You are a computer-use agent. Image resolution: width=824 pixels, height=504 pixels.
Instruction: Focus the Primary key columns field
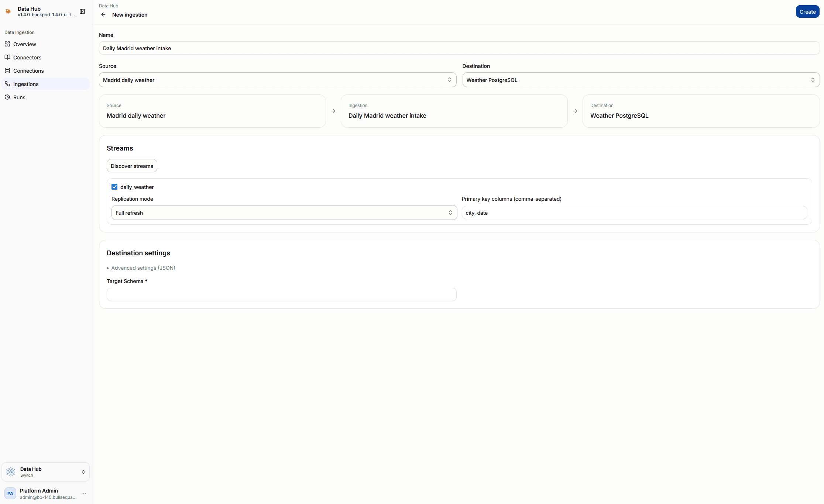pyautogui.click(x=634, y=213)
